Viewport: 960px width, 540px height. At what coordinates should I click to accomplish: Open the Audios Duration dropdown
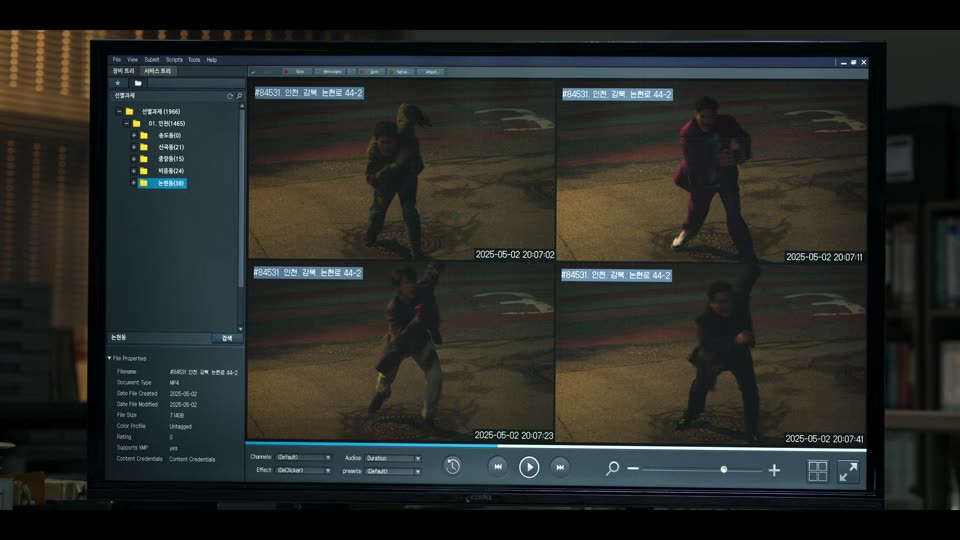tap(393, 458)
